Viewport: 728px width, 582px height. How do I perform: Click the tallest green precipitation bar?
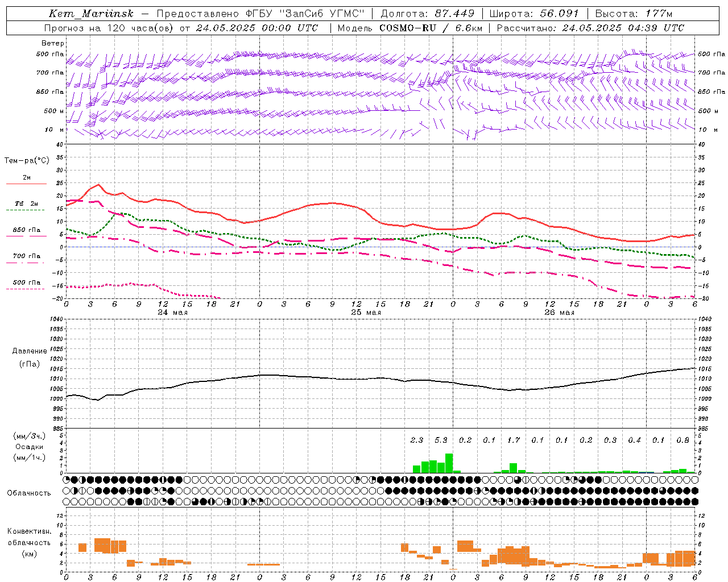(449, 463)
